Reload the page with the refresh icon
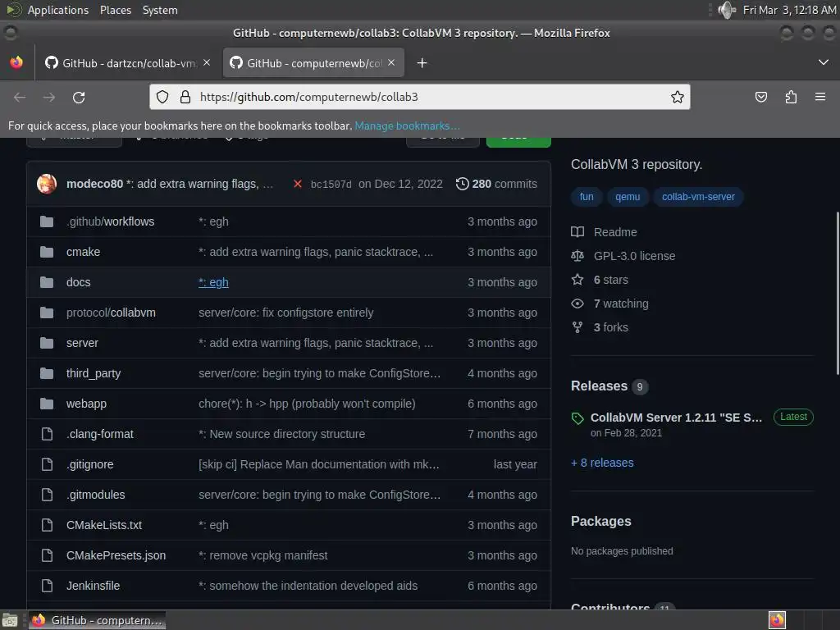 pos(79,97)
